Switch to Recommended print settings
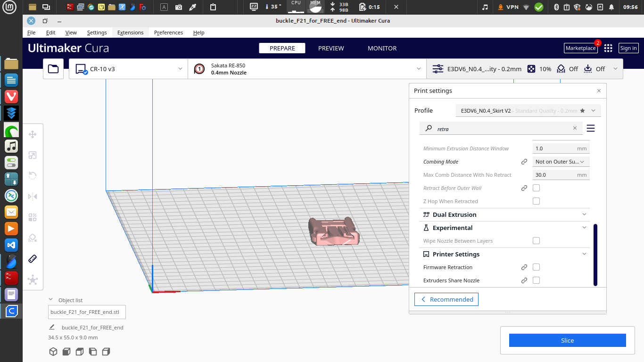Viewport: 644px width, 362px height. click(446, 299)
